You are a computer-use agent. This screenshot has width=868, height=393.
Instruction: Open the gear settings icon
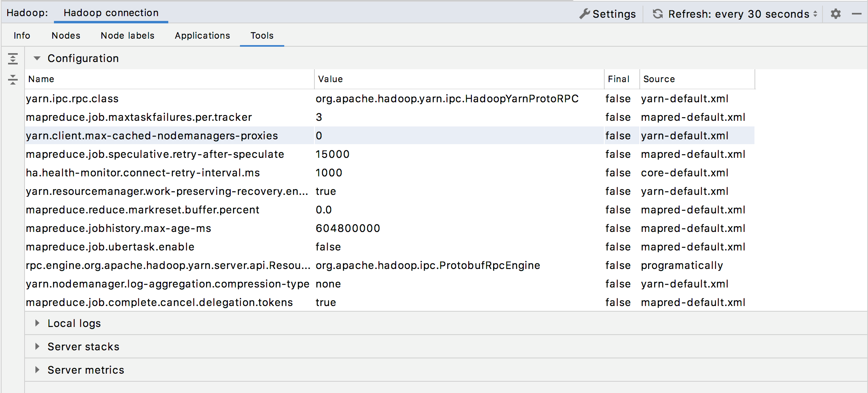(835, 13)
